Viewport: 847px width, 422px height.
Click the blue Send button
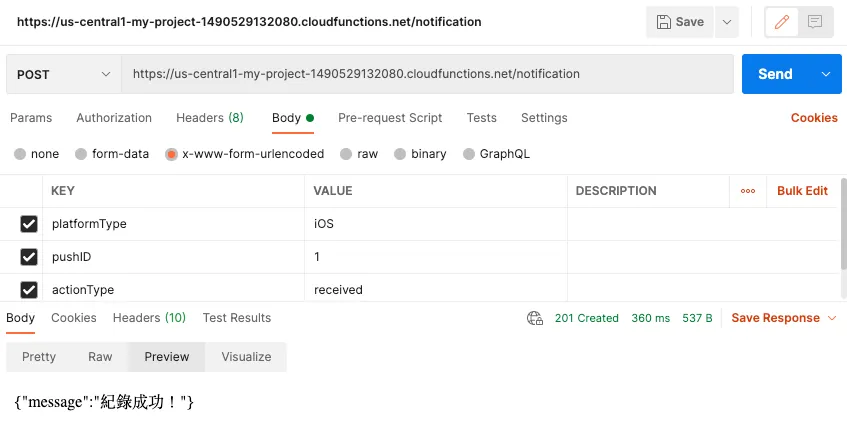(775, 74)
